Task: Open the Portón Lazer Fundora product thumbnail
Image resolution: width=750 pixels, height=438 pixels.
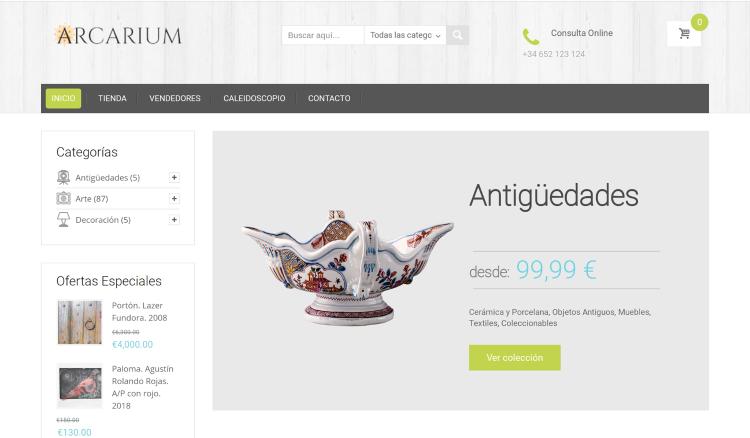Action: click(79, 322)
